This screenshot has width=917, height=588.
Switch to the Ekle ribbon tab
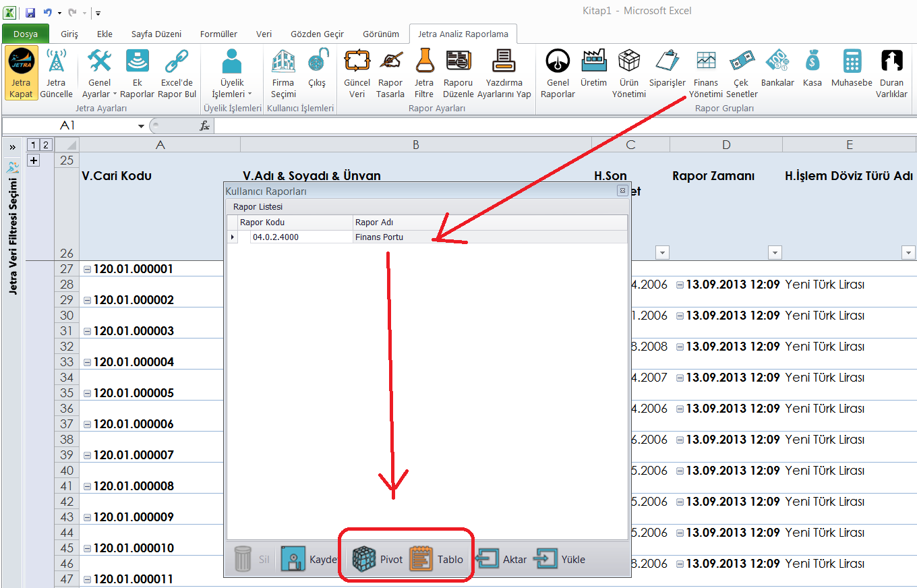[105, 34]
